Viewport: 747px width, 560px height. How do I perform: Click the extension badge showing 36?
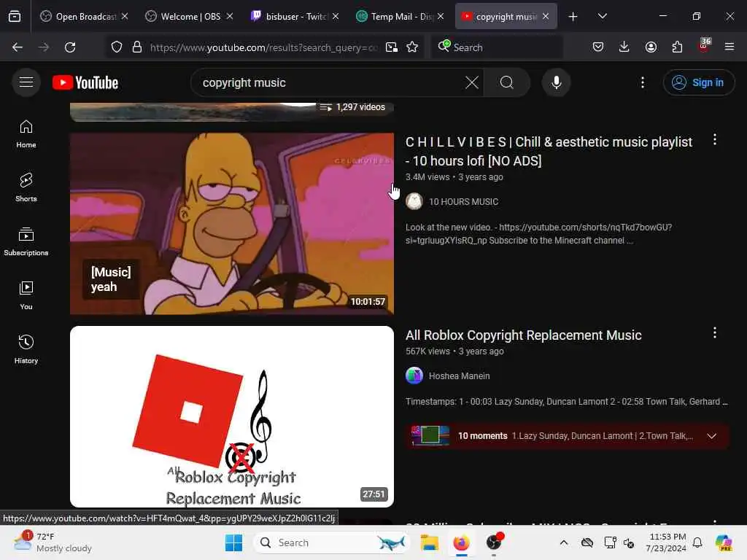[x=704, y=46]
